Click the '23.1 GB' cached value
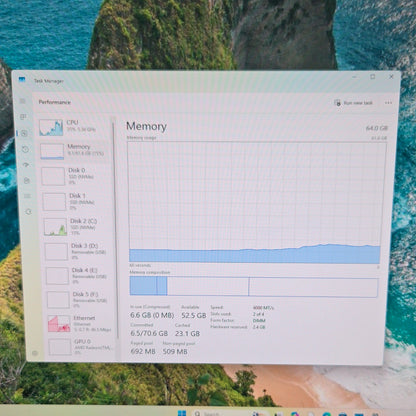416x416 pixels. pos(187,333)
